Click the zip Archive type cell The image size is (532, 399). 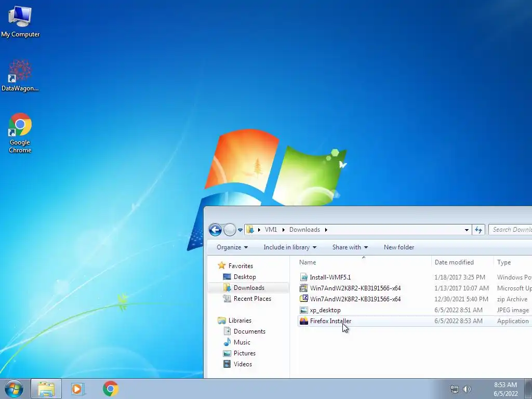point(512,299)
